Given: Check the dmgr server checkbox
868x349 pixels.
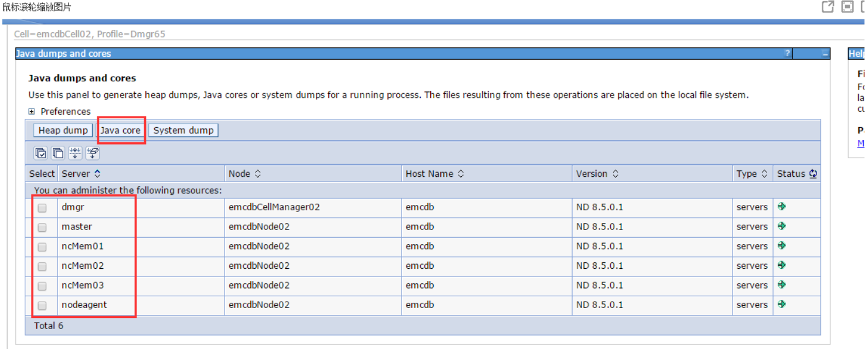Looking at the screenshot, I should pyautogui.click(x=42, y=207).
